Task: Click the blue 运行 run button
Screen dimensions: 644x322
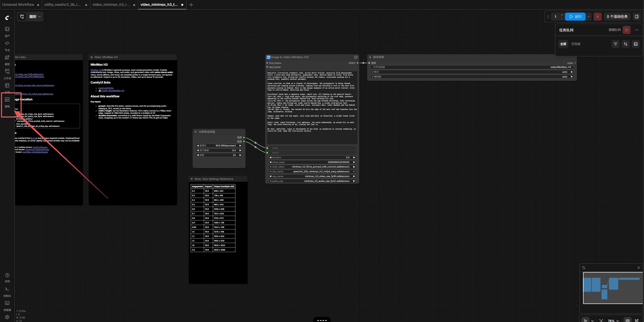Action: coord(575,17)
